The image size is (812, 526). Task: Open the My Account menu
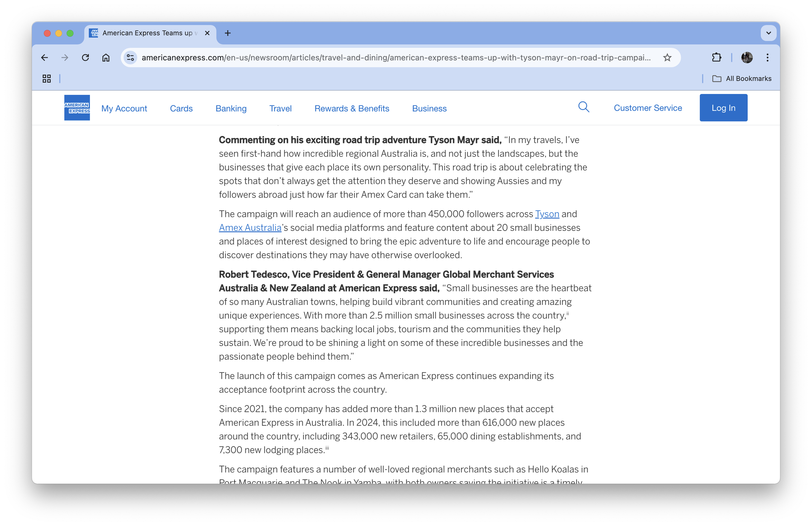tap(124, 108)
